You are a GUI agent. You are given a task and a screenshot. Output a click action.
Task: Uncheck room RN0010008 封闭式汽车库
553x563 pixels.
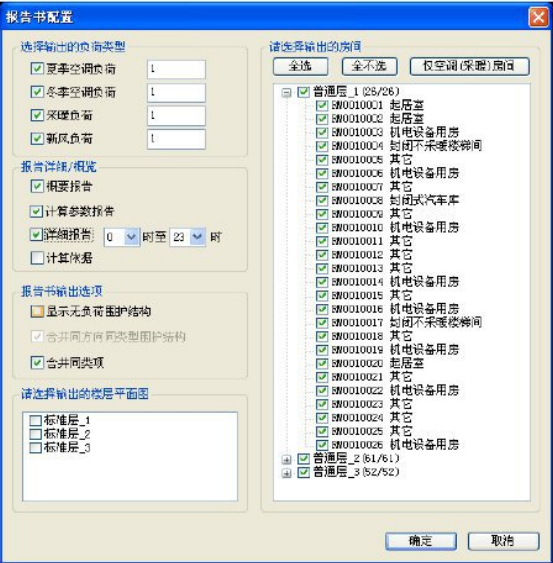click(x=322, y=200)
